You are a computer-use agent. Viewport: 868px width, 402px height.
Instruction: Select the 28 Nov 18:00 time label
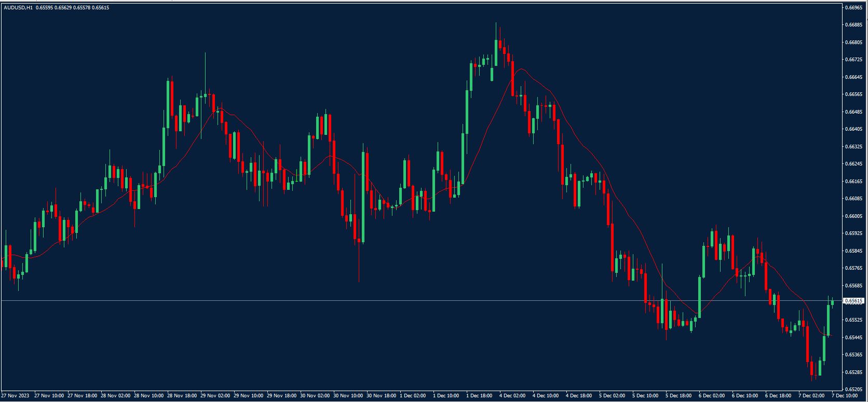coord(183,396)
